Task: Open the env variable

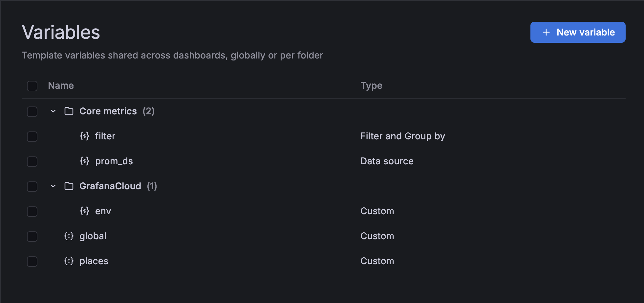Action: click(103, 211)
